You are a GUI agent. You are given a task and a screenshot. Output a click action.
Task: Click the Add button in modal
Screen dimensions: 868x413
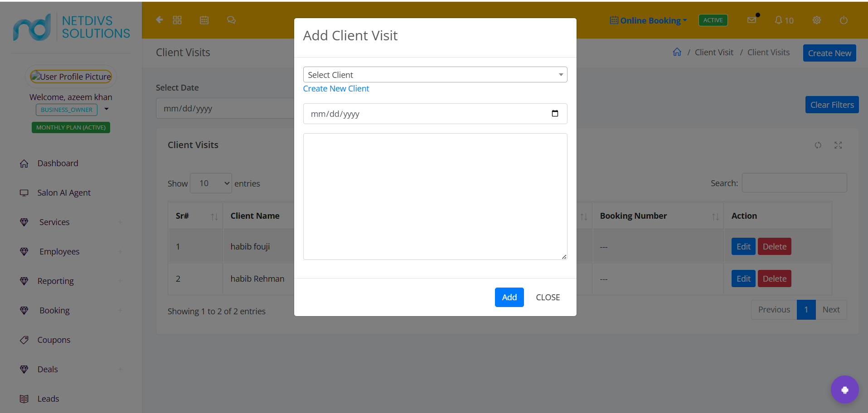[509, 298]
